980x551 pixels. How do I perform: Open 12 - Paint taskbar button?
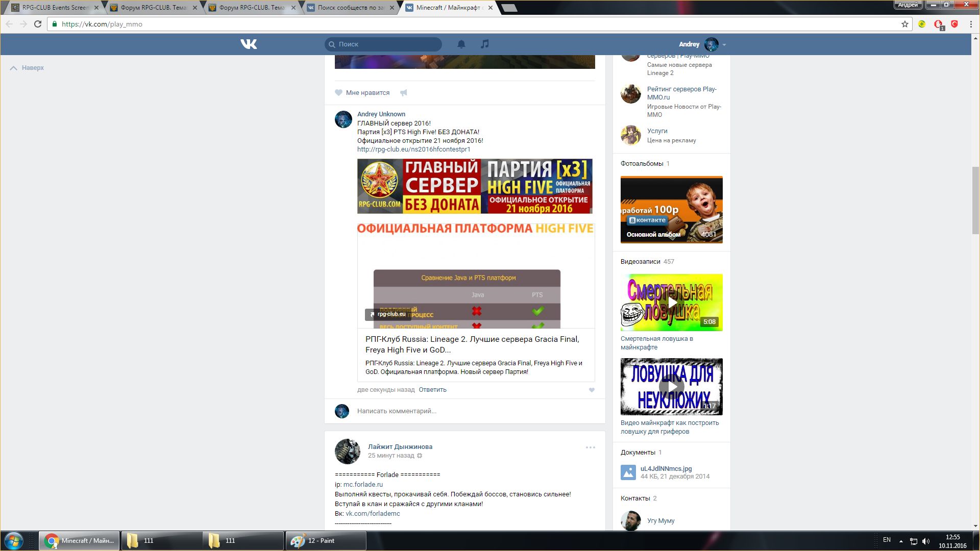[x=326, y=541]
